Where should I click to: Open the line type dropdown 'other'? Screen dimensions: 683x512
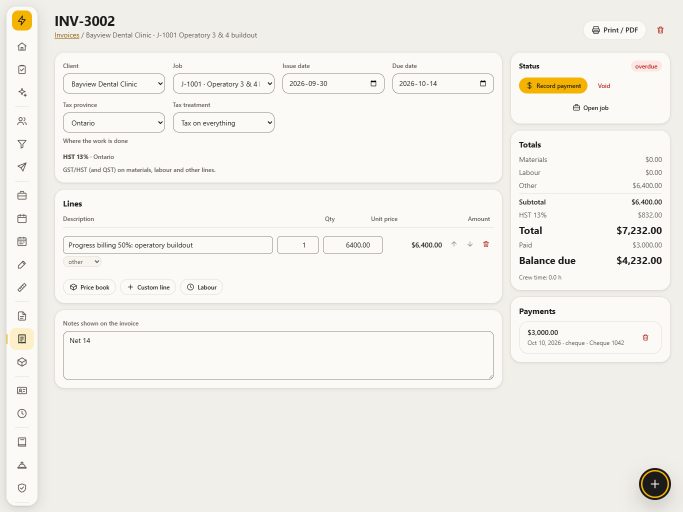click(83, 261)
